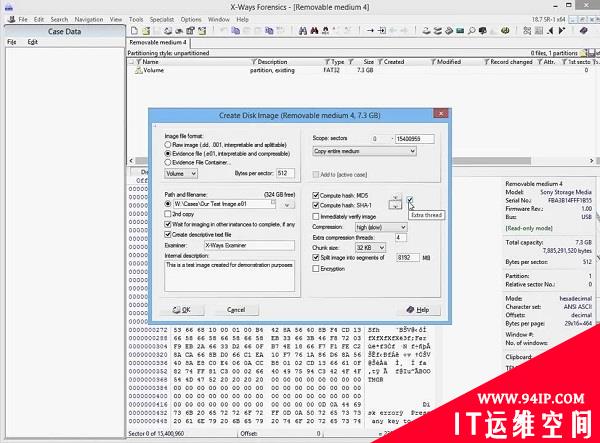Open the Case Data panel's Edit menu
Image resolution: width=600 pixels, height=443 pixels.
pyautogui.click(x=32, y=42)
